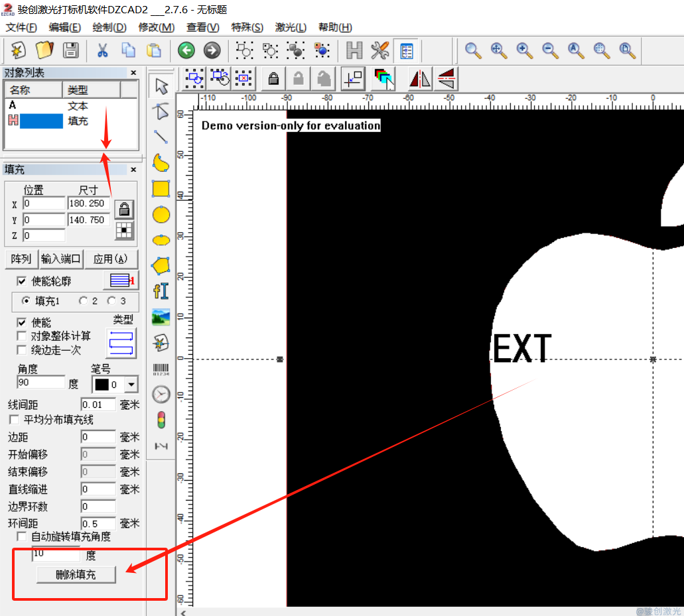The width and height of the screenshot is (684, 616).
Task: Open the 修改(M) menu
Action: point(156,27)
